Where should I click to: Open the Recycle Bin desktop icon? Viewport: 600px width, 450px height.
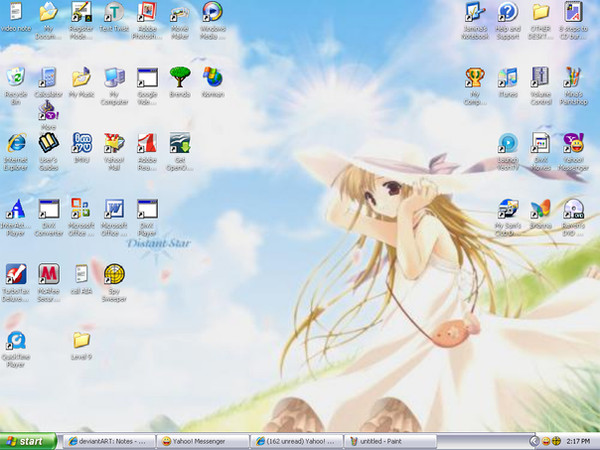click(x=15, y=79)
